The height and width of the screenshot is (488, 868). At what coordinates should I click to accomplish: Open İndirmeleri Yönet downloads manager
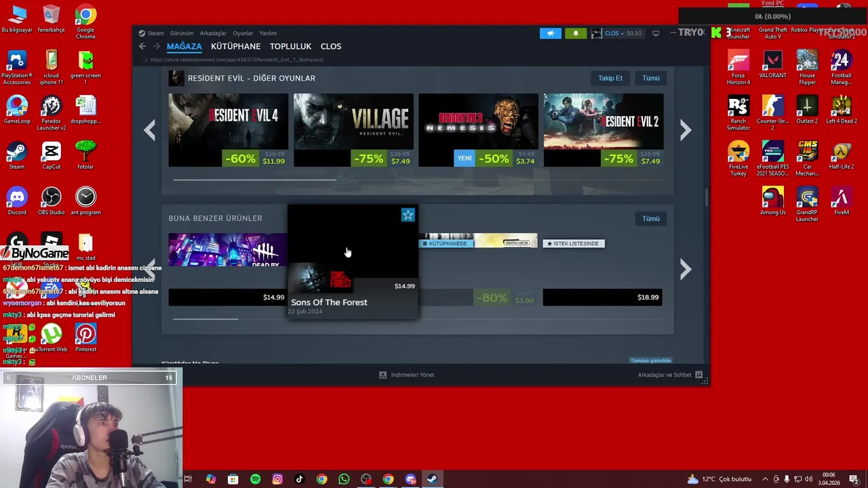(407, 375)
